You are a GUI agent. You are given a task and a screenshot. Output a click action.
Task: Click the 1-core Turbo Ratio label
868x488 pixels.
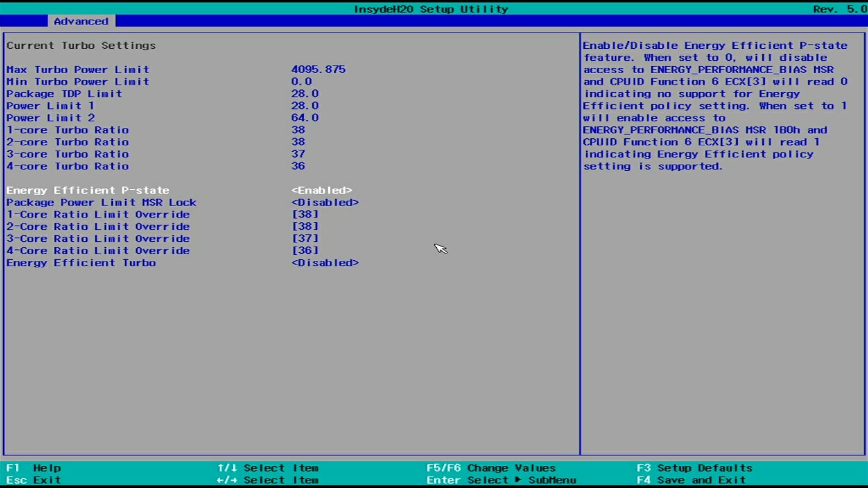[x=67, y=130]
